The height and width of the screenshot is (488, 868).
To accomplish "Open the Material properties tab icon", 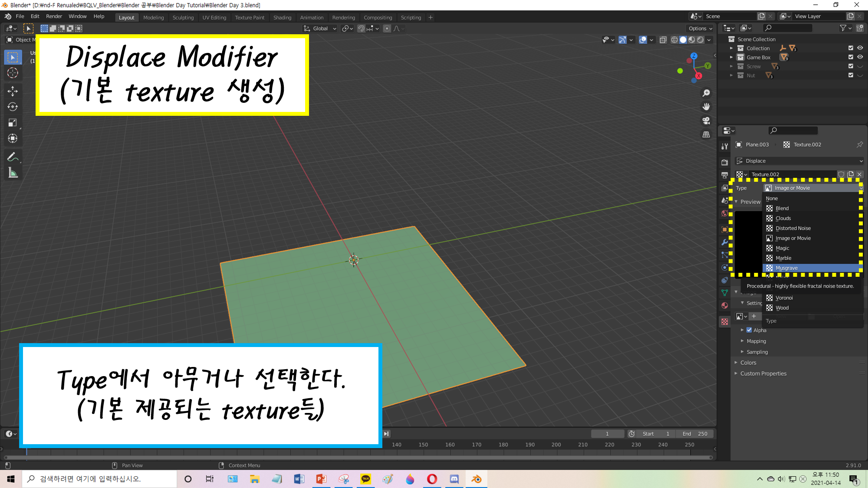I will [724, 305].
